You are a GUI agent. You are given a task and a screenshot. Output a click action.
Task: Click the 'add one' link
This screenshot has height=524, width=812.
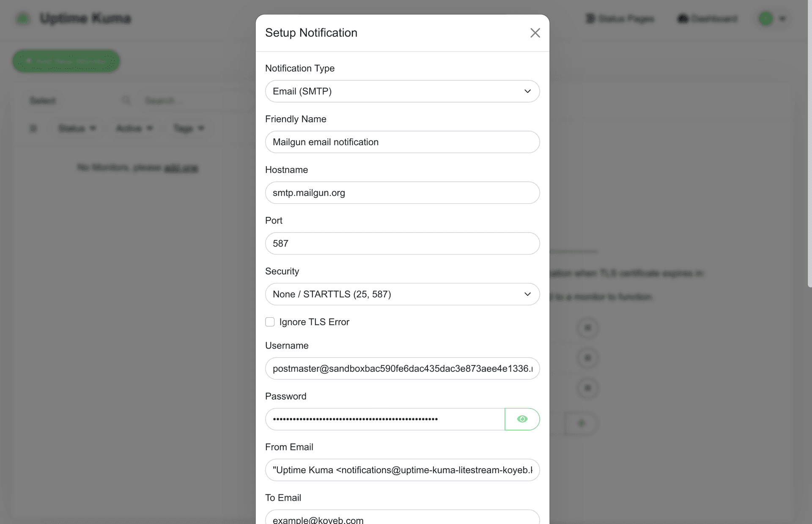click(181, 168)
